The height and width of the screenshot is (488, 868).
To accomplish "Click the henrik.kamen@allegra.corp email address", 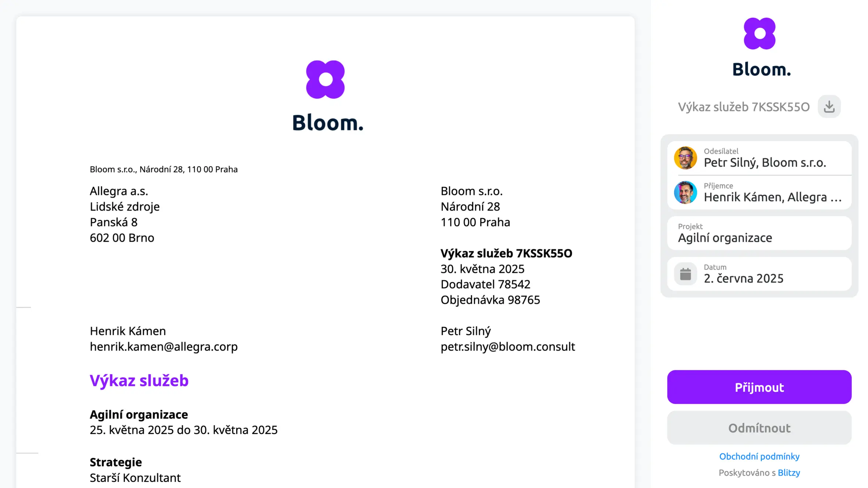I will click(x=164, y=347).
